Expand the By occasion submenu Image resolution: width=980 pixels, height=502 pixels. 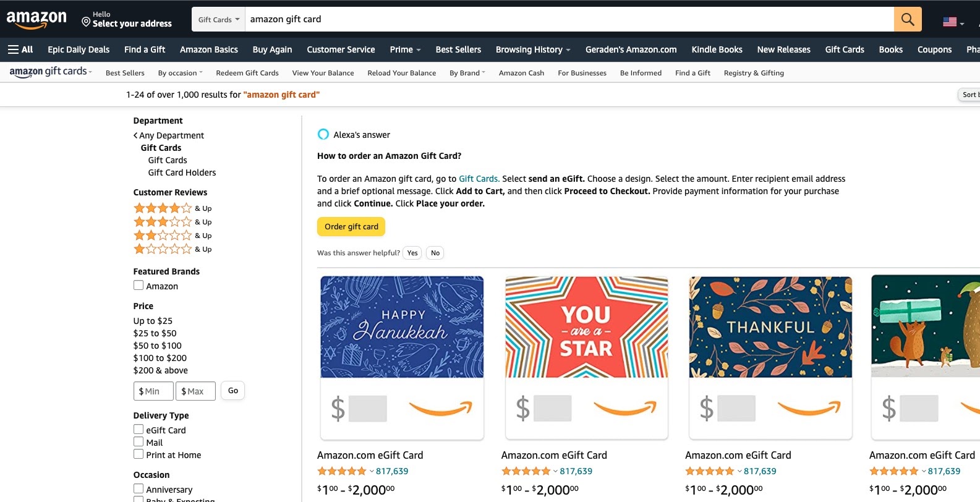(180, 73)
